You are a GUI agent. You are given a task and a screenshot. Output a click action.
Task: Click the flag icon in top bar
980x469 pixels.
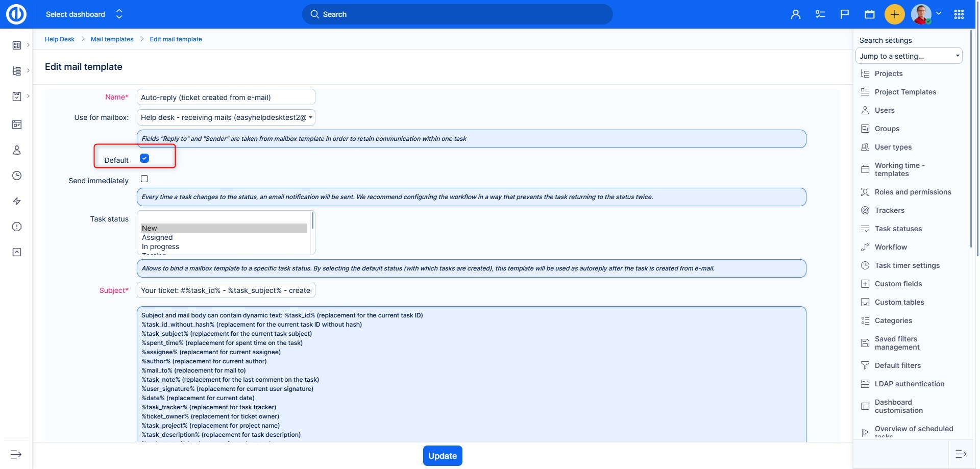point(845,14)
